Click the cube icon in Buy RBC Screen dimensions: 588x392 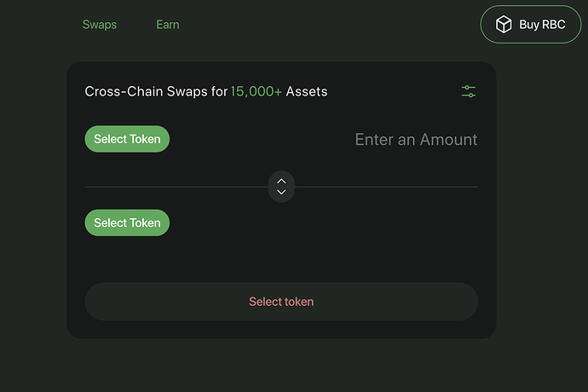[504, 25]
